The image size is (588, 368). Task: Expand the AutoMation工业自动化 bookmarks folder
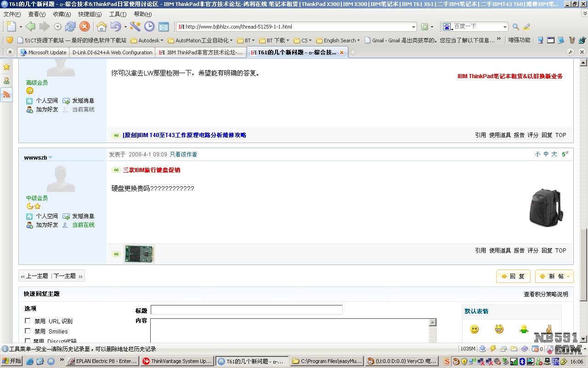click(x=200, y=40)
